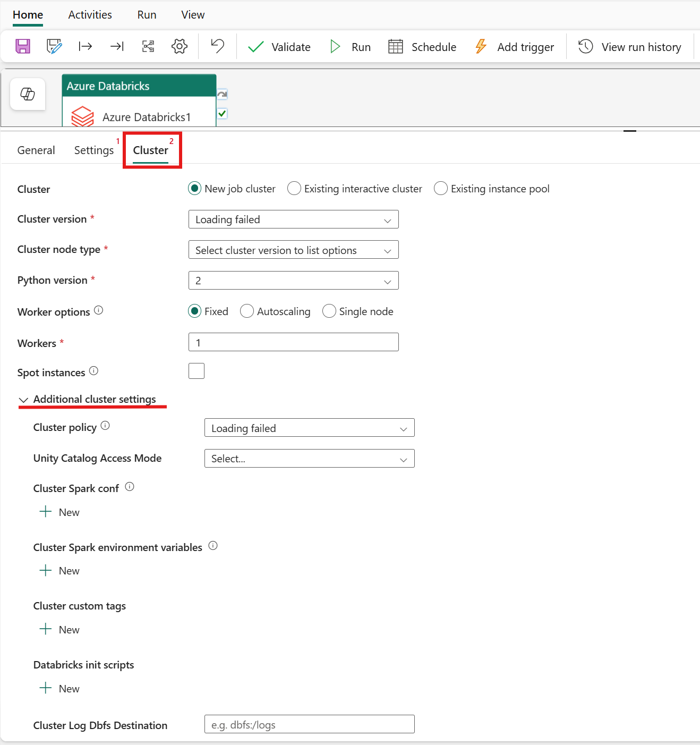This screenshot has width=700, height=745.
Task: Choose Existing interactive cluster option
Action: pos(294,188)
